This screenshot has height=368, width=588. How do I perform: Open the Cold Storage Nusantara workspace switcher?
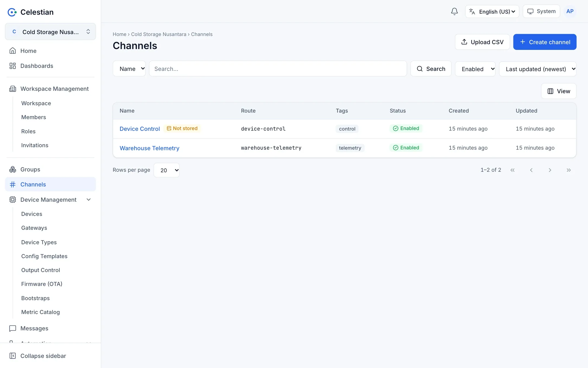tap(50, 32)
